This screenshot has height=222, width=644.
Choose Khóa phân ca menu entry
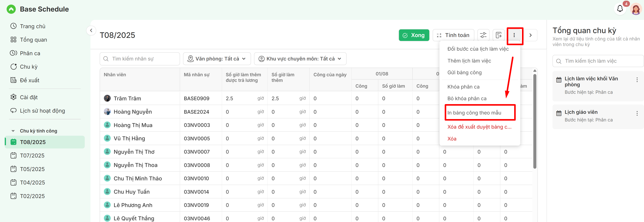[463, 87]
